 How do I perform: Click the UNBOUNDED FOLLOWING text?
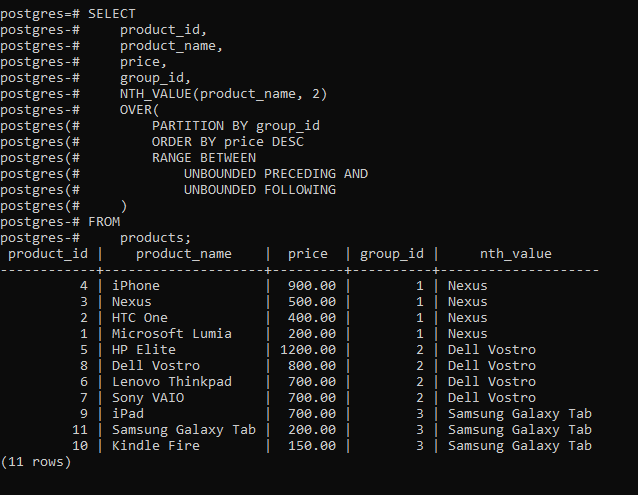[260, 190]
